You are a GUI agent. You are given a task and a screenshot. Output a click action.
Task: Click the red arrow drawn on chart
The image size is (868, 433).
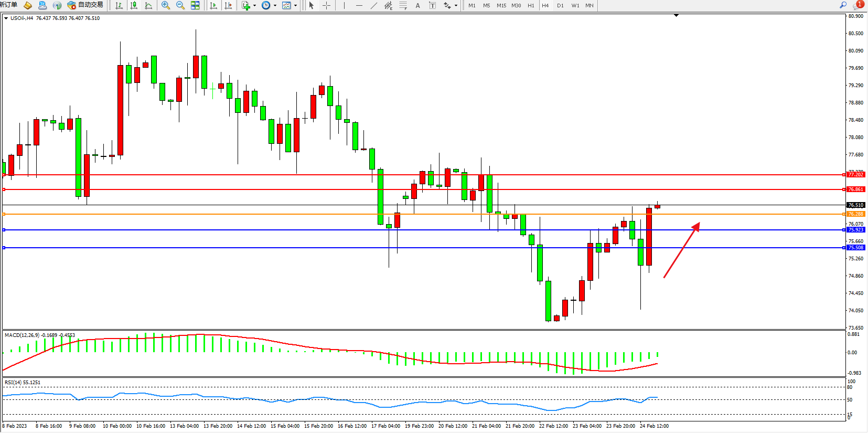coord(681,250)
